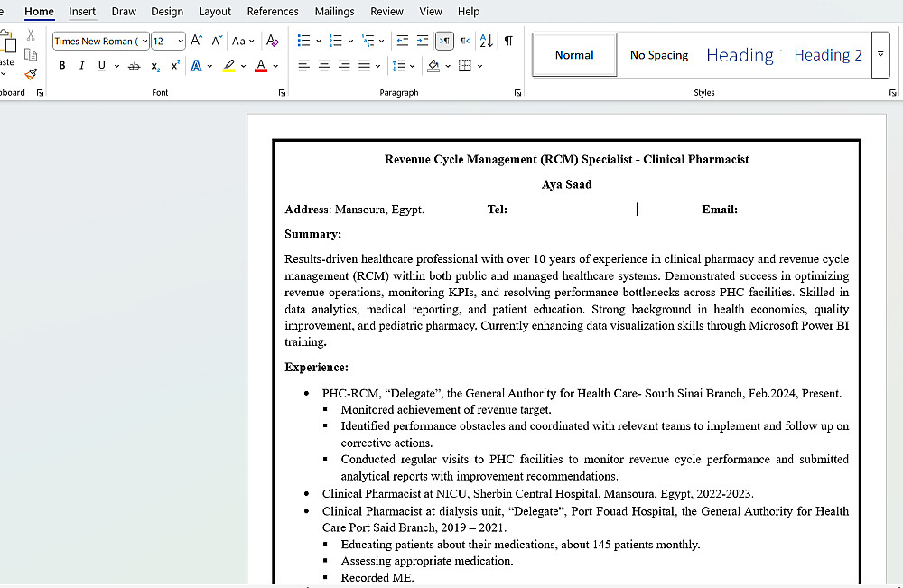Clear all formatting with the eraser icon

(x=273, y=41)
